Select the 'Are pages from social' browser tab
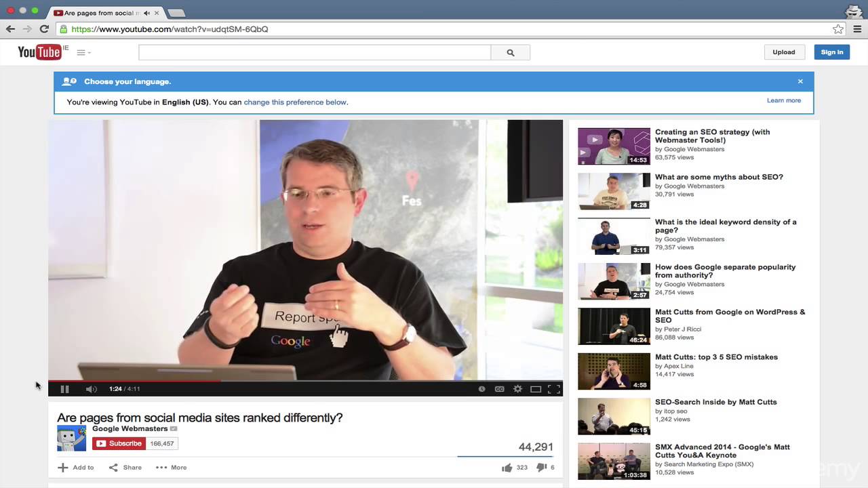868x488 pixels. (104, 13)
